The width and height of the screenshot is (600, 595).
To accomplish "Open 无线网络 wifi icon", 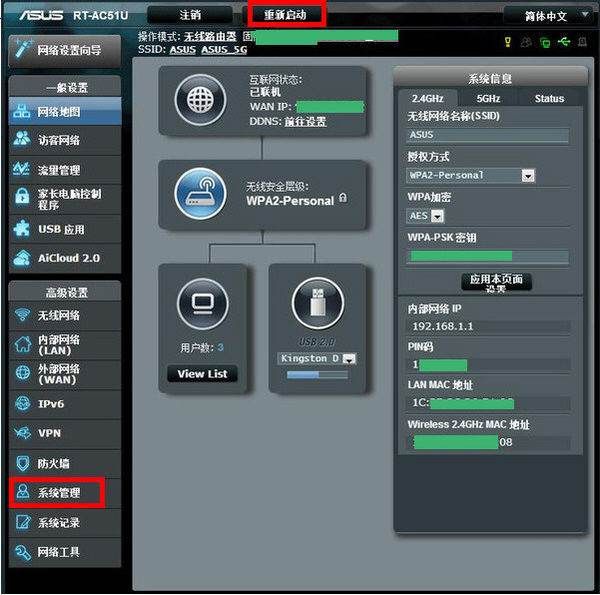I will pos(22,315).
